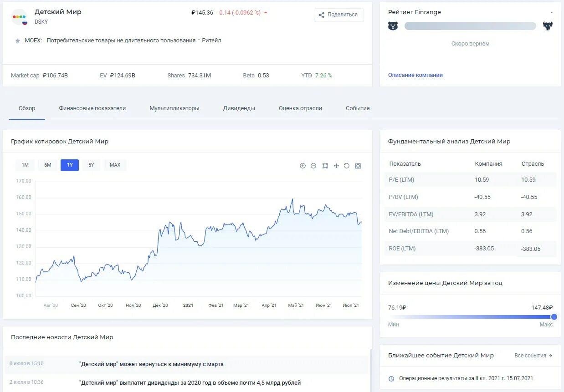564x392 pixels.
Task: Open the Описание компании link
Action: click(x=415, y=75)
